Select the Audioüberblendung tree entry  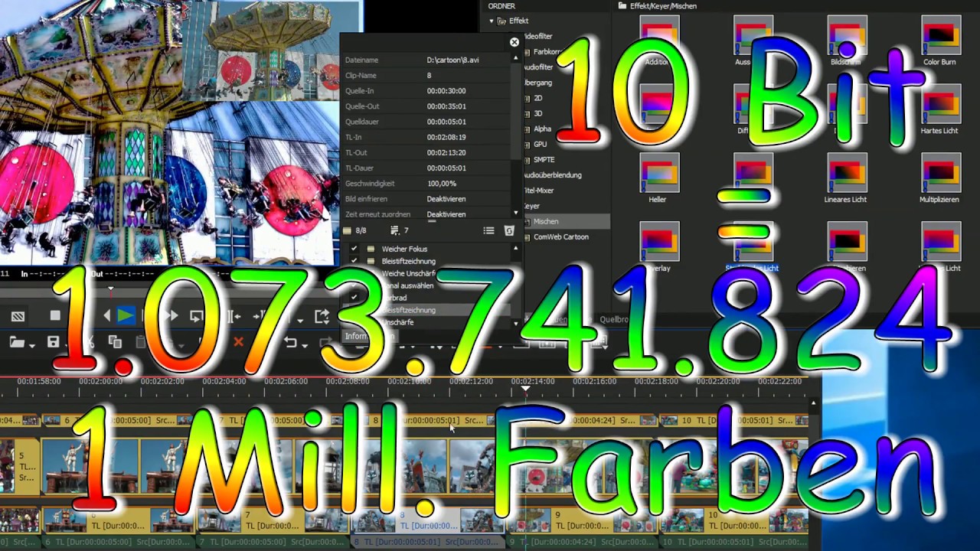[554, 175]
